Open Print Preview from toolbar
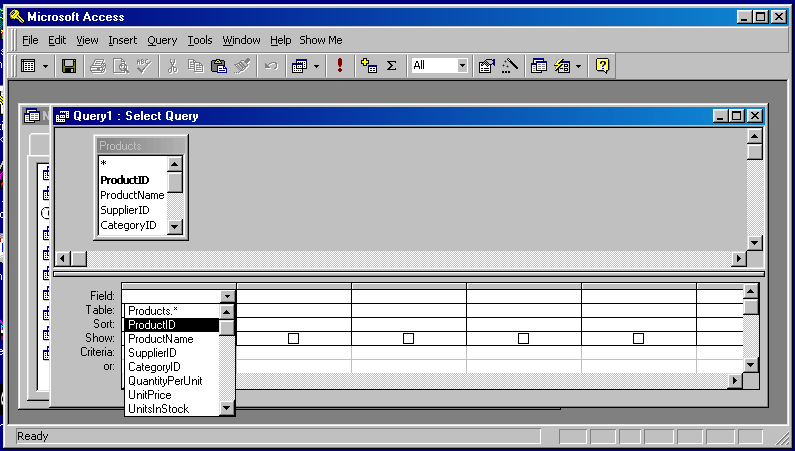This screenshot has width=795, height=451. tap(121, 66)
